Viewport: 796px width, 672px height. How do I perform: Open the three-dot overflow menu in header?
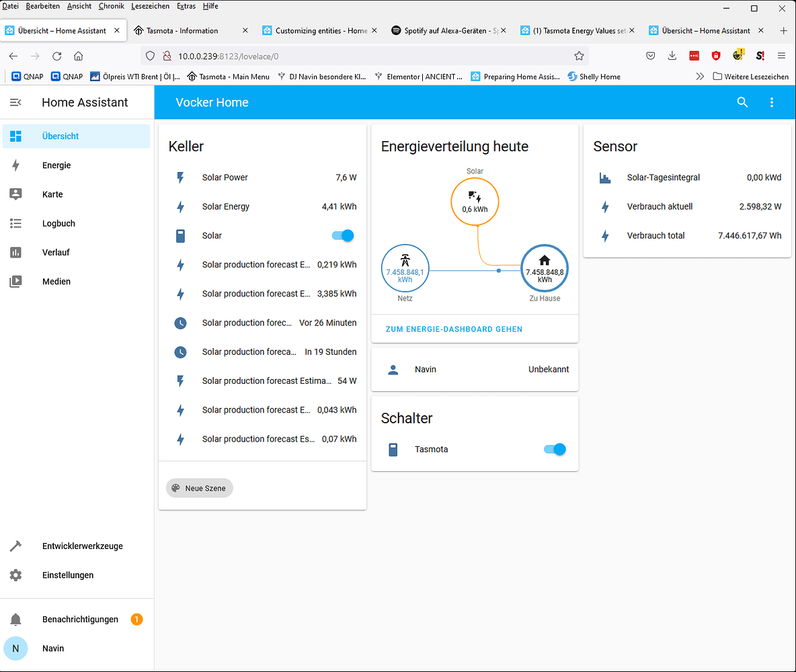(772, 102)
